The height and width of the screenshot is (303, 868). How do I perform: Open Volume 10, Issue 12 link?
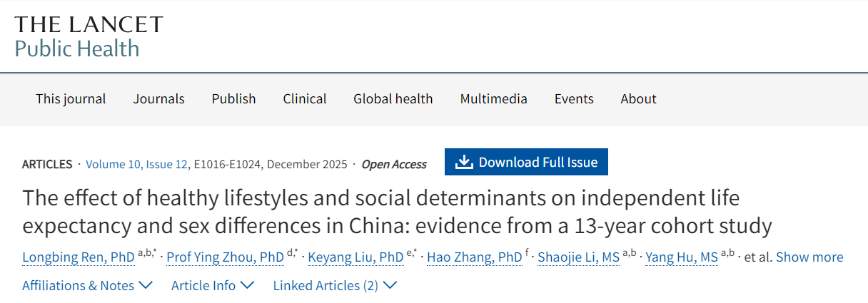click(x=136, y=164)
